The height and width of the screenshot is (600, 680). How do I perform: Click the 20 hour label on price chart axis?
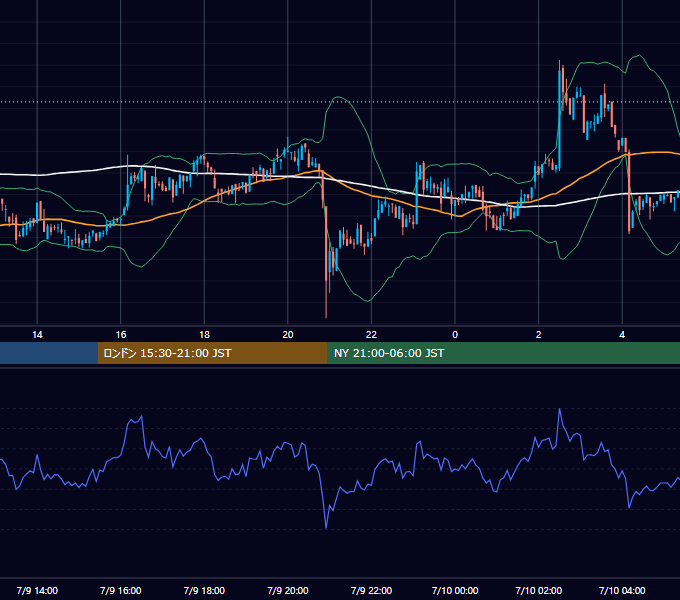[x=288, y=335]
